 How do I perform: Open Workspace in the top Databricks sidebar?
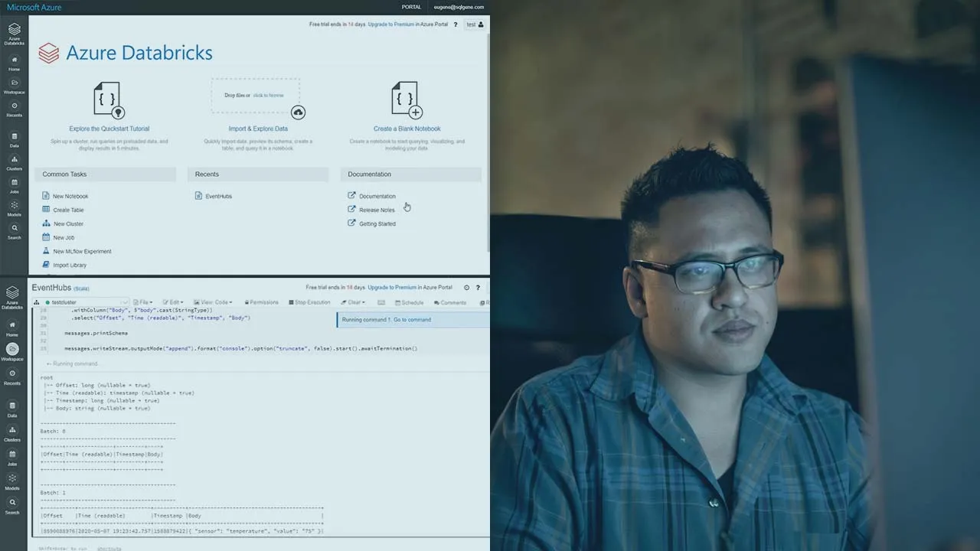coord(14,86)
